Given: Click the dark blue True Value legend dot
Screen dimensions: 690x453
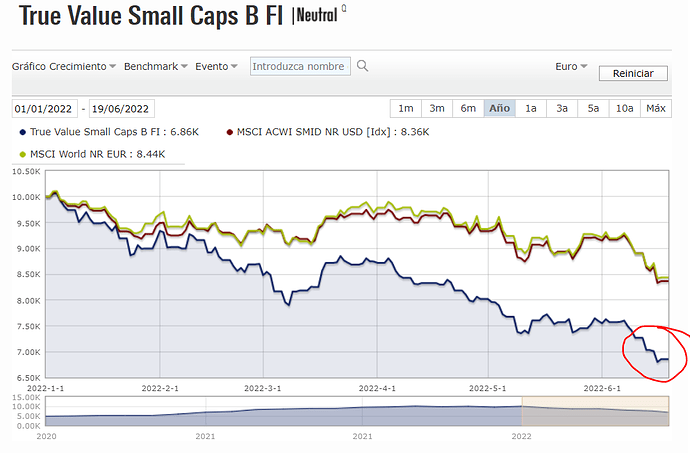Looking at the screenshot, I should (x=23, y=132).
